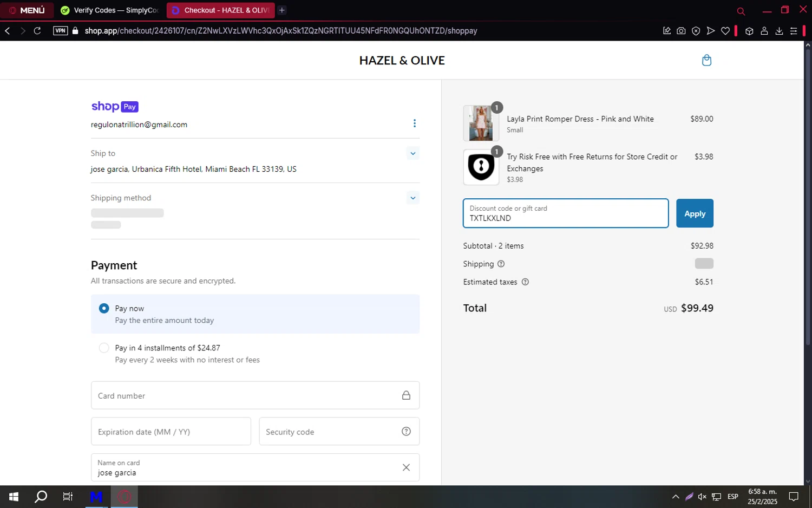This screenshot has width=812, height=508.
Task: Focus the Discount code or gift card field
Action: point(566,213)
